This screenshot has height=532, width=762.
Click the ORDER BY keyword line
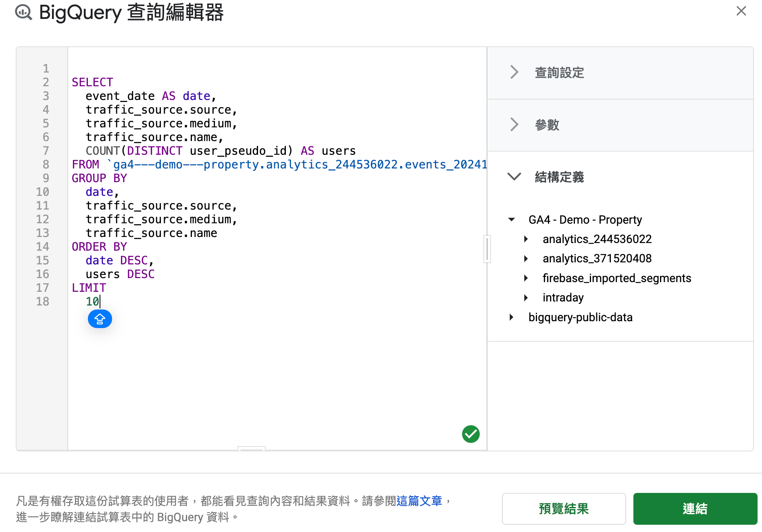[x=99, y=247]
